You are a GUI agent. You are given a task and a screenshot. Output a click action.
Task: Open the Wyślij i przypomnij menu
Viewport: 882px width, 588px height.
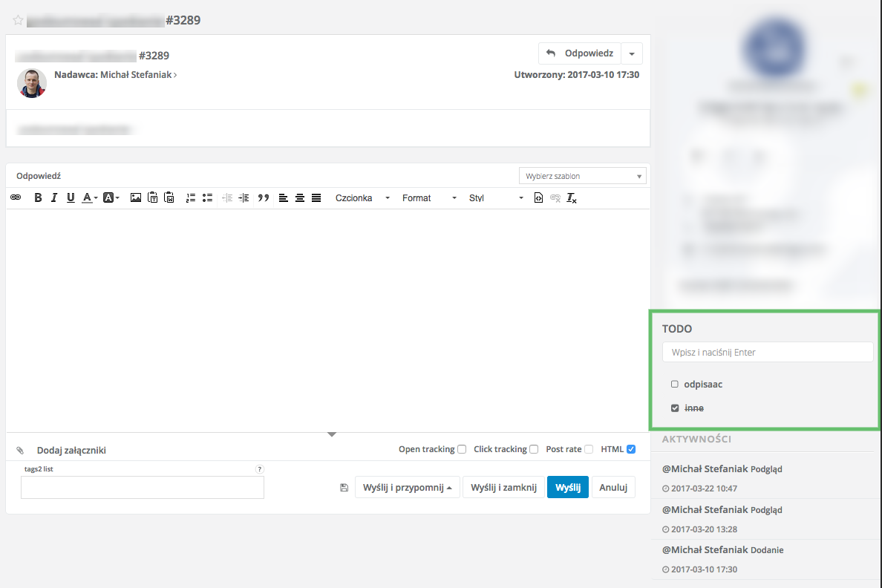(408, 487)
